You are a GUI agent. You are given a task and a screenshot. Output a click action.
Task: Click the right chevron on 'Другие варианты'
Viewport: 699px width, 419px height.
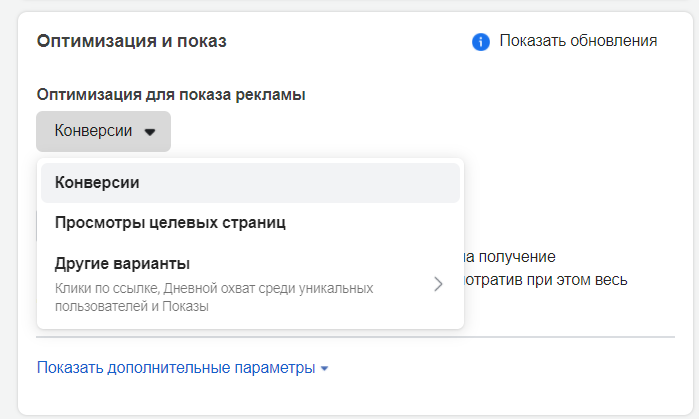pos(438,284)
